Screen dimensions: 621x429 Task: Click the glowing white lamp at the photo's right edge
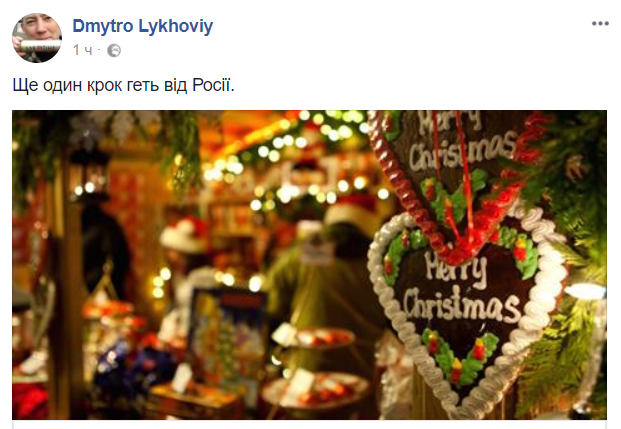pyautogui.click(x=585, y=291)
